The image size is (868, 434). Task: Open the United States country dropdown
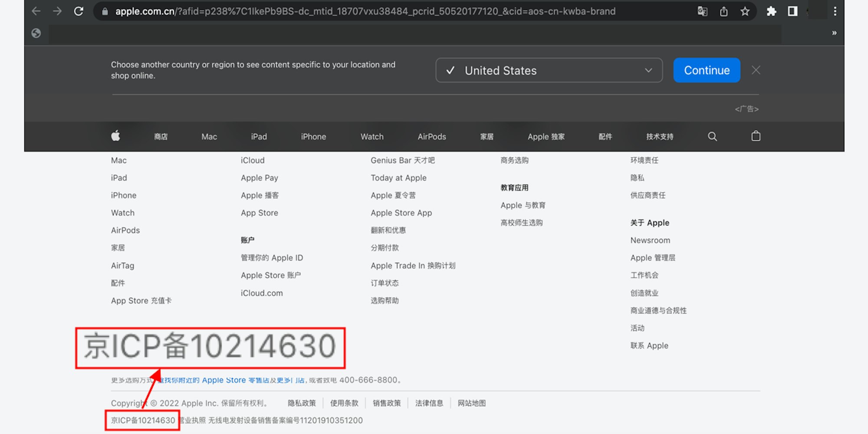coord(549,70)
